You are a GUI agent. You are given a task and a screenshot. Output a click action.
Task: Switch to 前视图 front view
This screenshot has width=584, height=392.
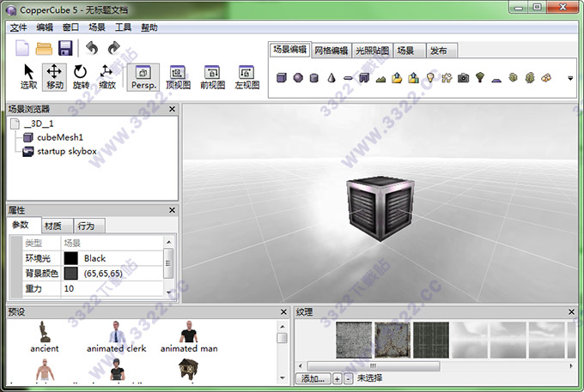tap(212, 77)
